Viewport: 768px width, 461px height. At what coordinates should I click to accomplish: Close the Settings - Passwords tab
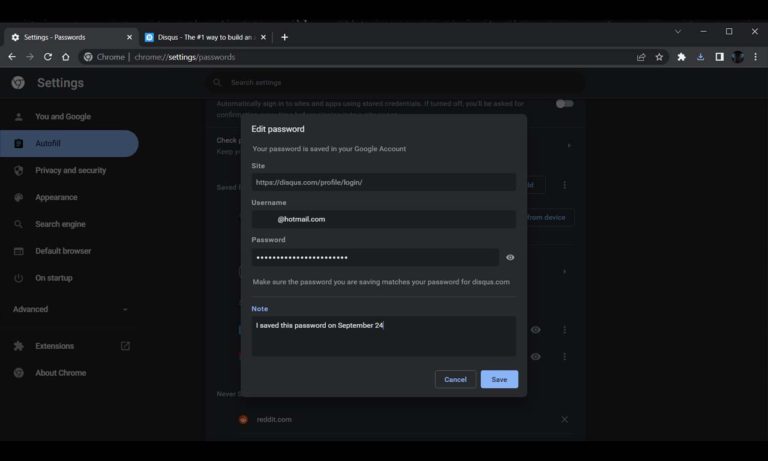click(129, 37)
